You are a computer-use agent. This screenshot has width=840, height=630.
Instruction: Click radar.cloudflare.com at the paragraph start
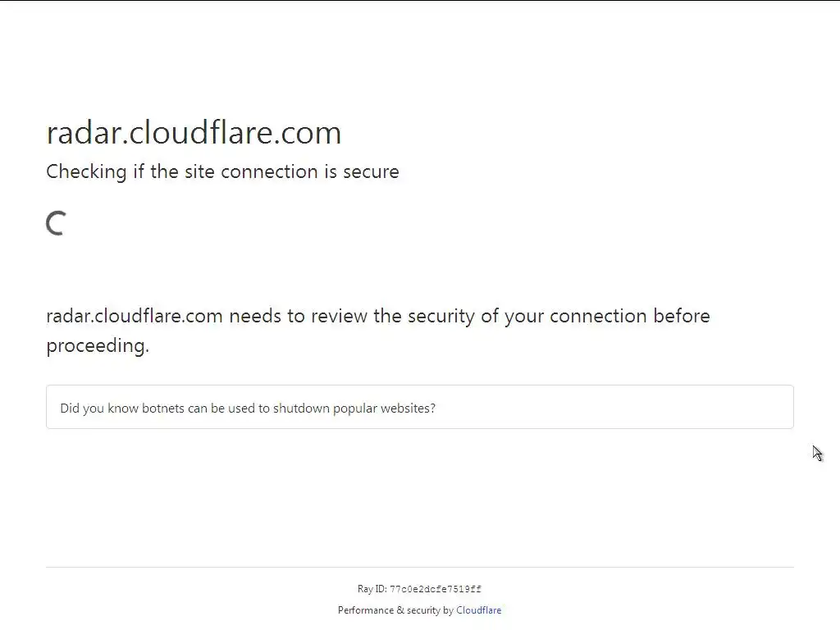tap(135, 317)
